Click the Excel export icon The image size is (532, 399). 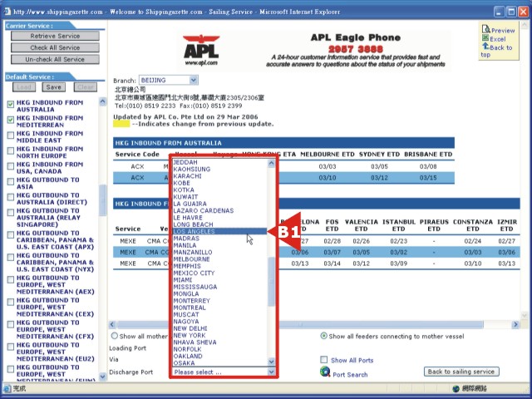tap(485, 38)
